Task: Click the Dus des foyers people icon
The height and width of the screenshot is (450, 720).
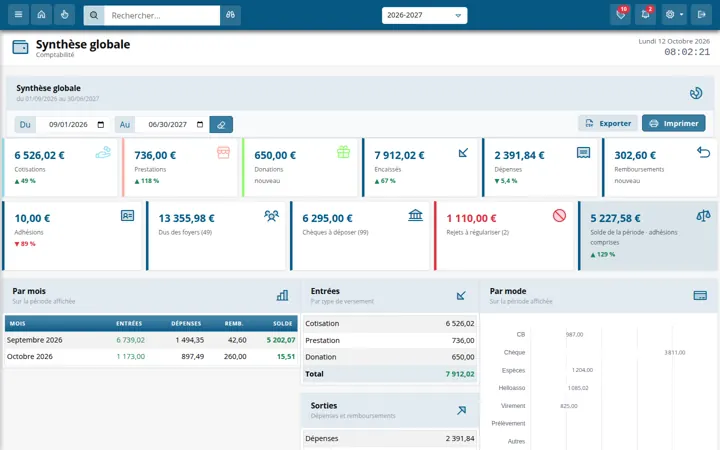Action: pyautogui.click(x=271, y=215)
